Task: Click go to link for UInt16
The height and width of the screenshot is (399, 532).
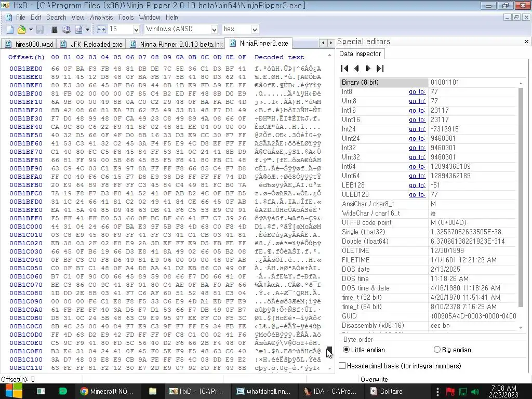Action: click(417, 120)
